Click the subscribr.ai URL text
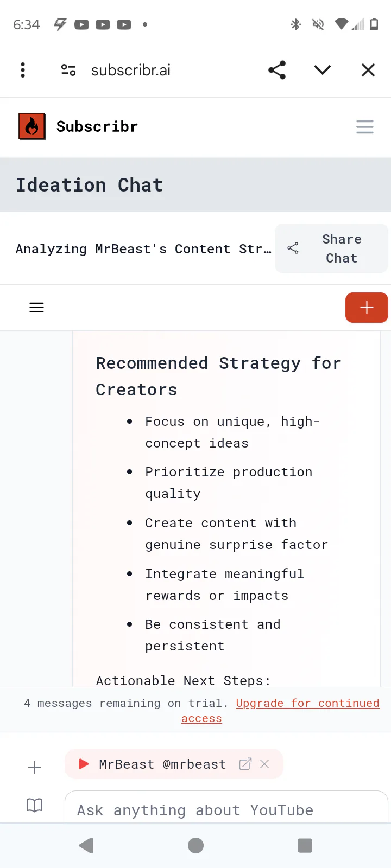Image resolution: width=391 pixels, height=868 pixels. (131, 71)
